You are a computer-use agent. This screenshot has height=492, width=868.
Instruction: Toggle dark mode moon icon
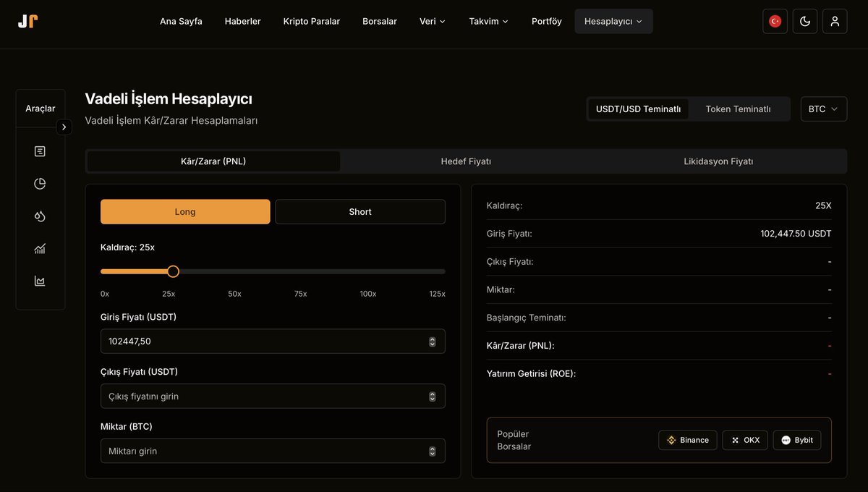pyautogui.click(x=805, y=21)
